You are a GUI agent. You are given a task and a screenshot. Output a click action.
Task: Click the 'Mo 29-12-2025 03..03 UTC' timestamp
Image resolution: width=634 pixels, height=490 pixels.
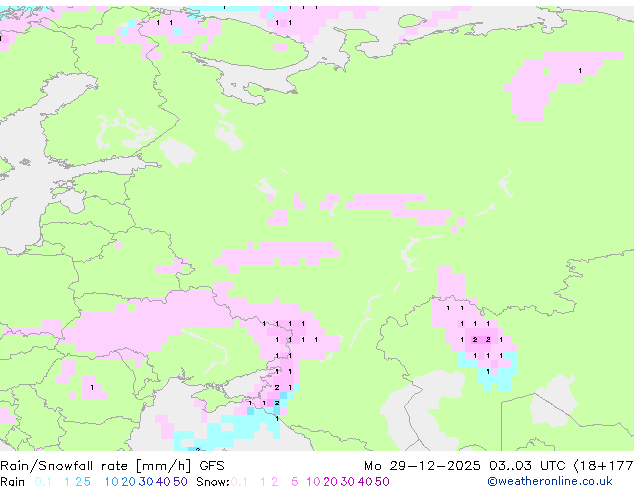point(467,466)
